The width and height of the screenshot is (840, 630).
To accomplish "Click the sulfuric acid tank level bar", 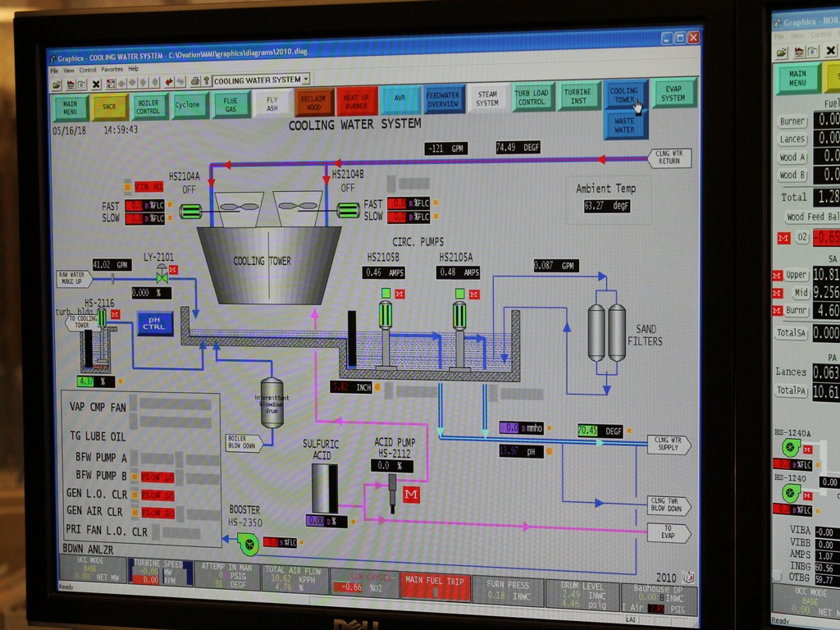I will tap(324, 489).
